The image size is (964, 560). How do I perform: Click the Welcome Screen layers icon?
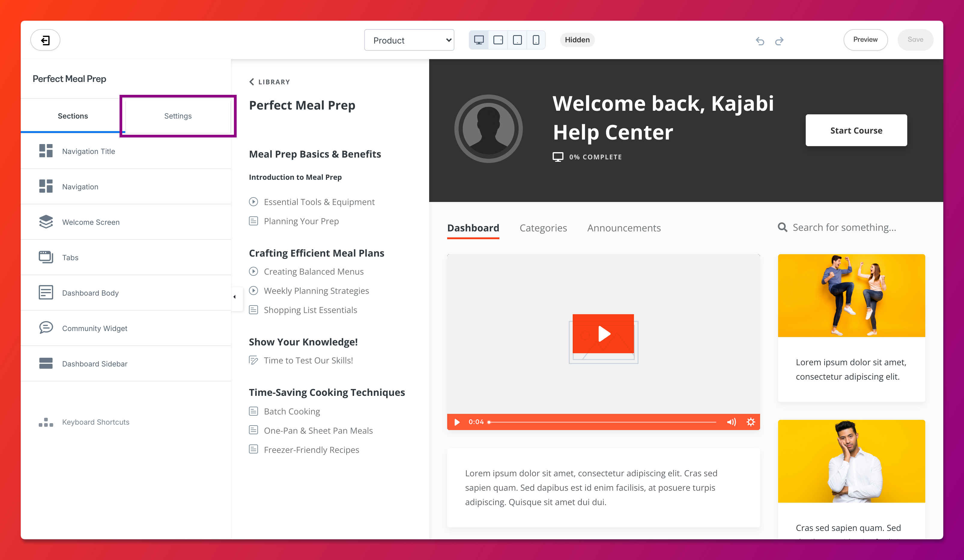46,222
